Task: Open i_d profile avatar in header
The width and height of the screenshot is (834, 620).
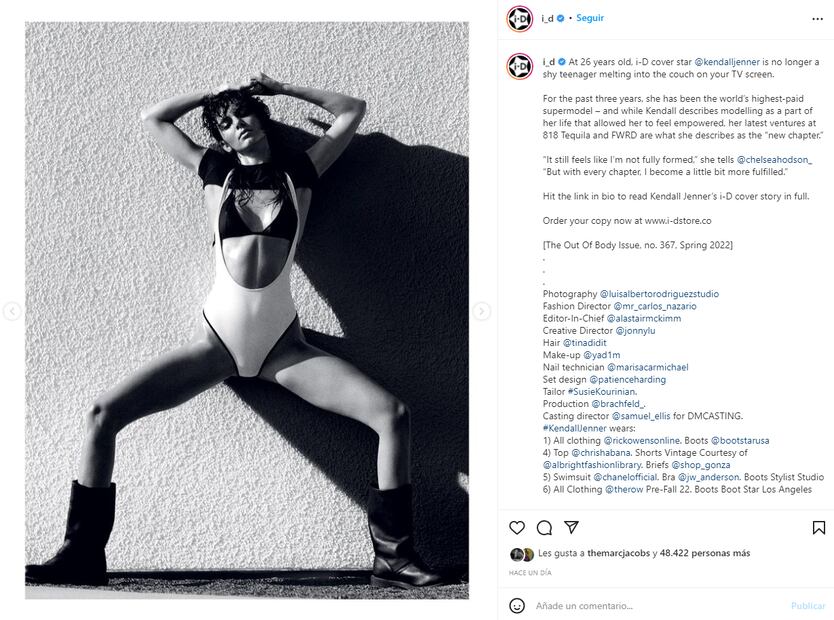Action: click(x=520, y=19)
